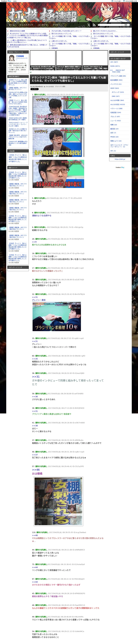Click the >>31 anchor in comment 32

coord(35,297)
